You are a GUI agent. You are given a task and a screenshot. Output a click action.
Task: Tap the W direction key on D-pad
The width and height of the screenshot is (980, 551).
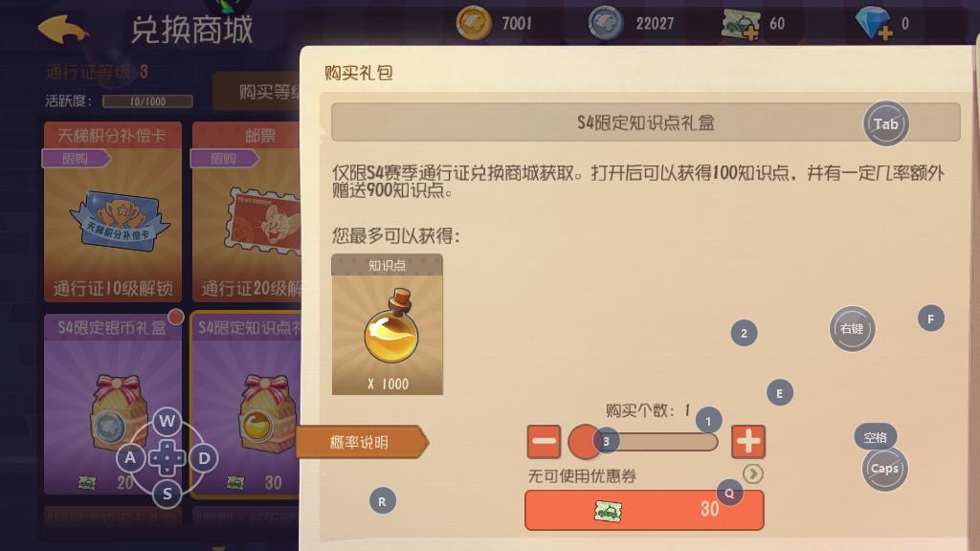point(167,421)
